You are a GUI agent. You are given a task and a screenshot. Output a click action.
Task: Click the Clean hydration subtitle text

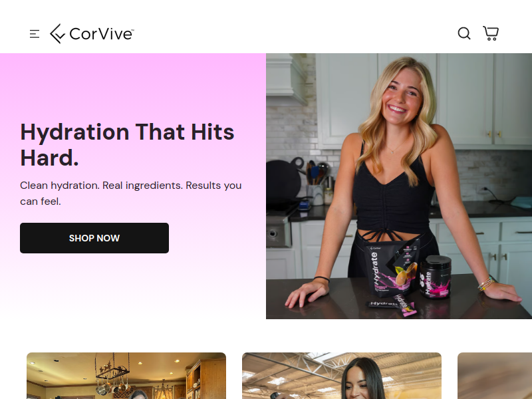(x=130, y=194)
